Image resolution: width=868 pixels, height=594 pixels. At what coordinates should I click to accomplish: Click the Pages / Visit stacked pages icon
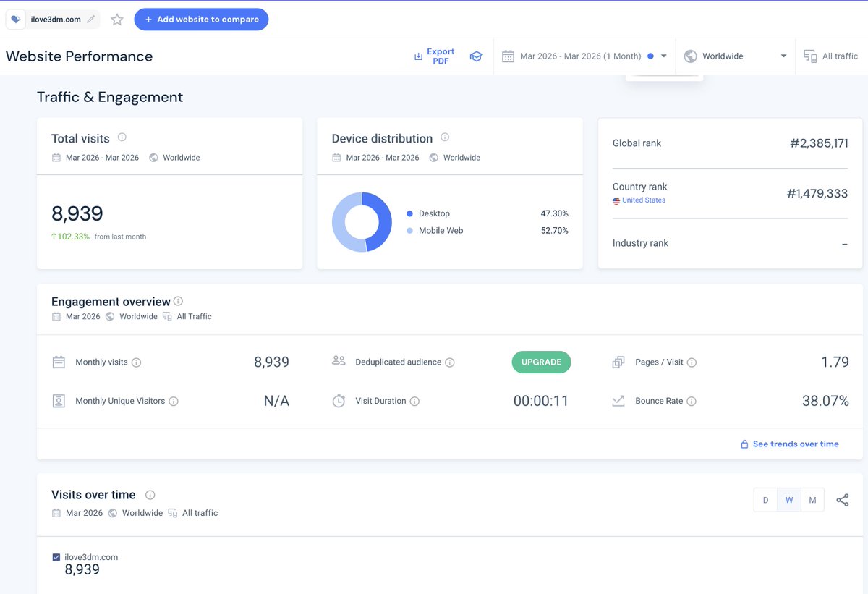pos(618,362)
